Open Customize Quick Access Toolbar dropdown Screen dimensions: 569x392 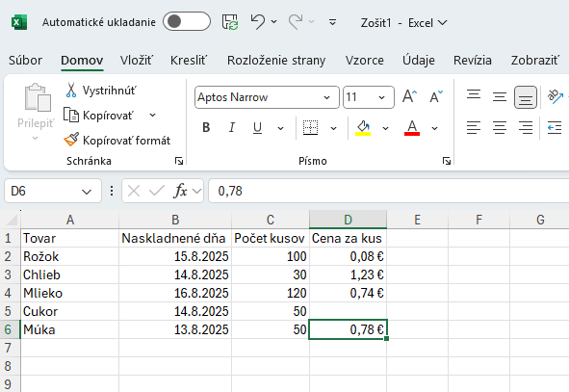332,22
